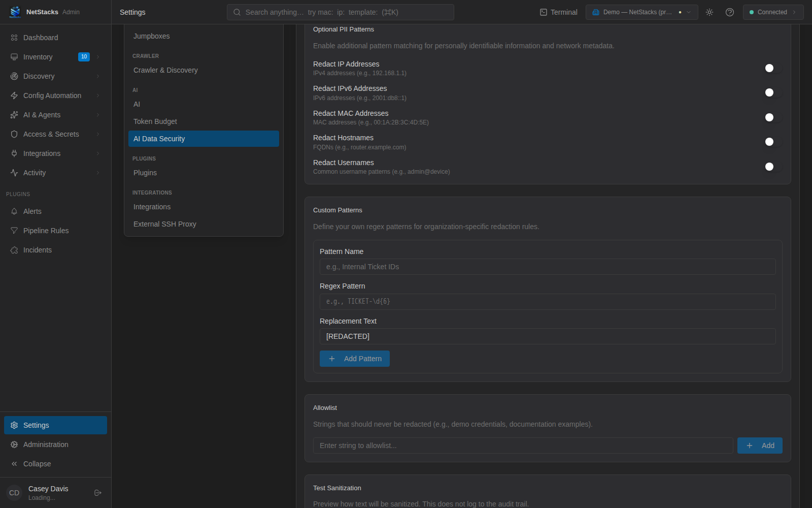
Task: Click the Pipeline Rules funnel icon
Action: (x=14, y=231)
